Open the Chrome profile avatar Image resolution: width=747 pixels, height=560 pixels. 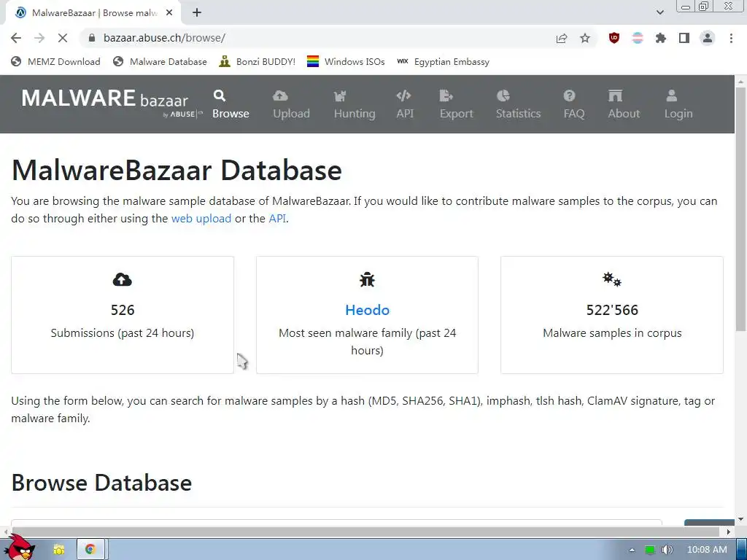708,38
